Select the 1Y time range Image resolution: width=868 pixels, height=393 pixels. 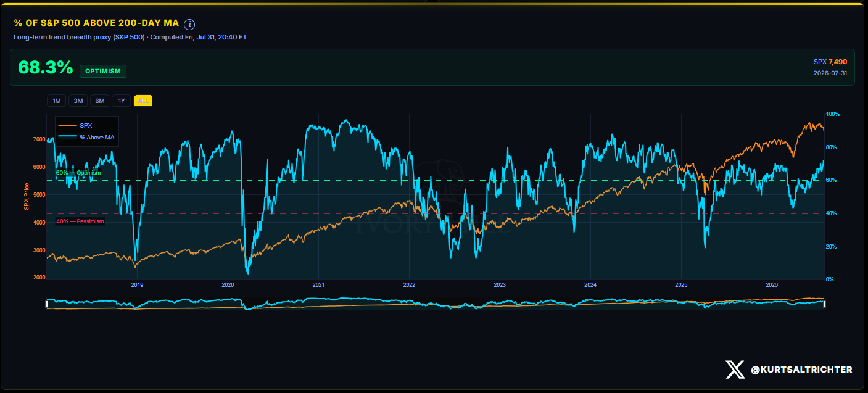122,101
